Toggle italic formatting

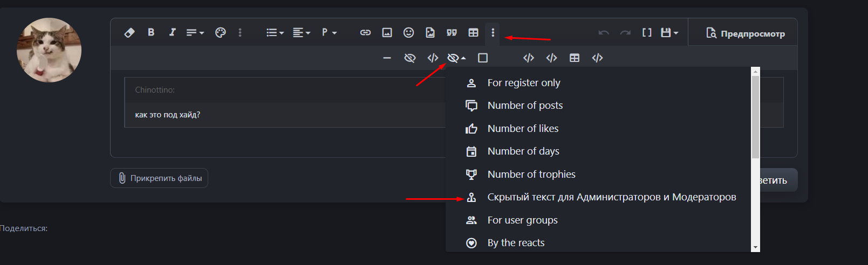click(x=172, y=33)
